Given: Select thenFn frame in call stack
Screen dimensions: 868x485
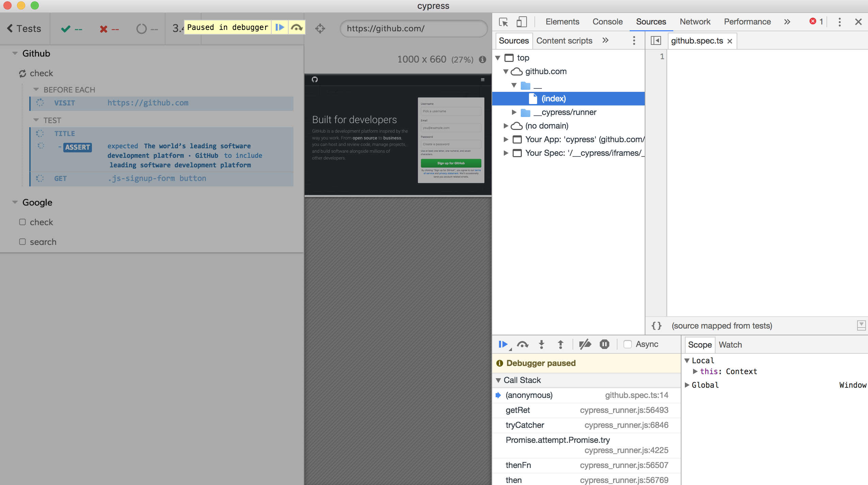Looking at the screenshot, I should (586, 465).
